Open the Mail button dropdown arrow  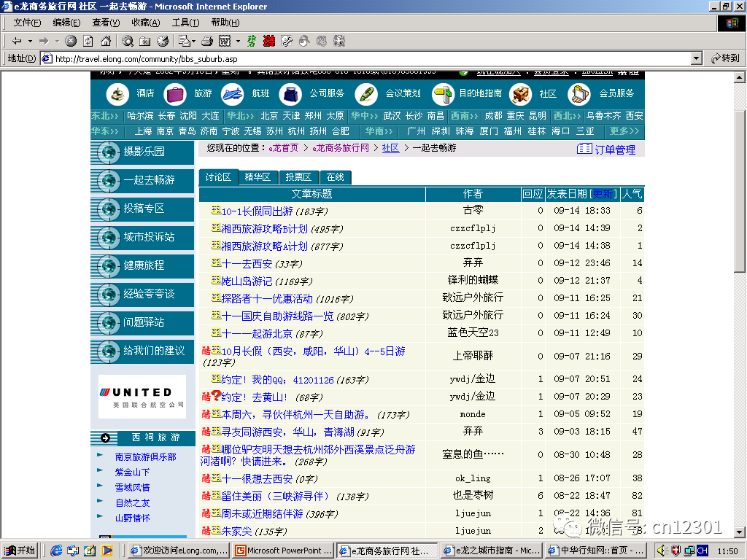pos(193,42)
